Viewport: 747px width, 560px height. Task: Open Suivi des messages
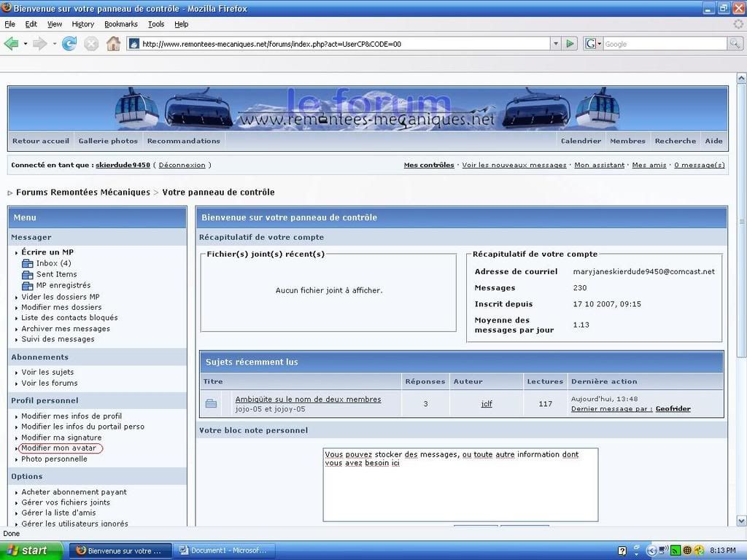(x=58, y=339)
